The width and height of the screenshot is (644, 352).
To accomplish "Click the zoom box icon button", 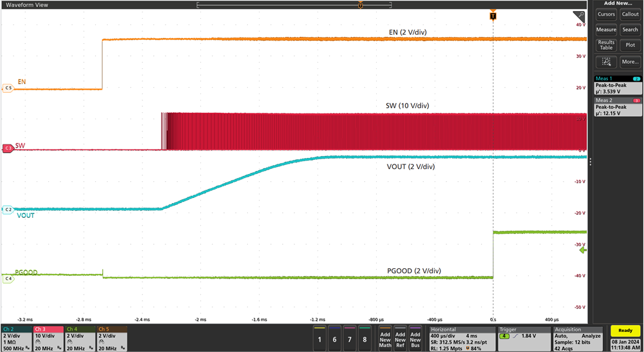I will tap(606, 62).
